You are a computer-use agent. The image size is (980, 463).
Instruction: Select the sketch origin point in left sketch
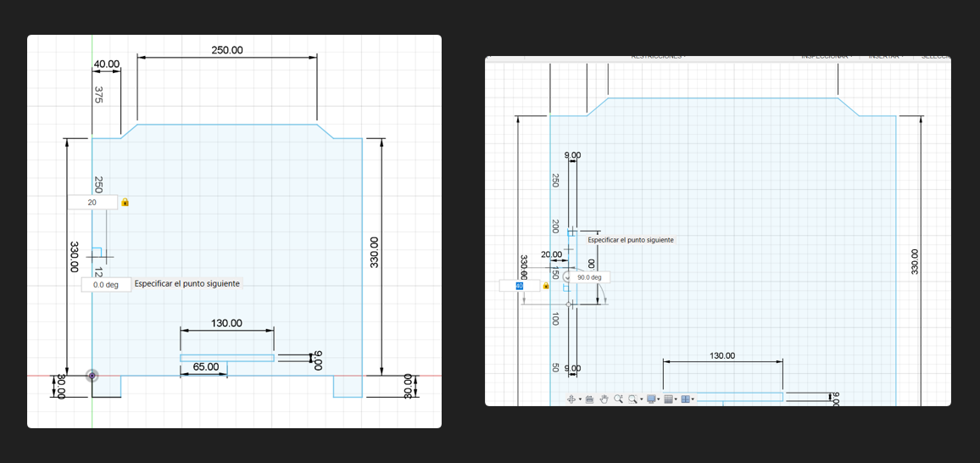[92, 376]
